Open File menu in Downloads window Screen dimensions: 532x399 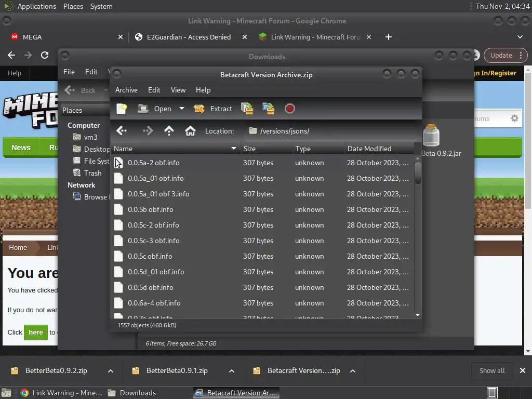pyautogui.click(x=69, y=72)
